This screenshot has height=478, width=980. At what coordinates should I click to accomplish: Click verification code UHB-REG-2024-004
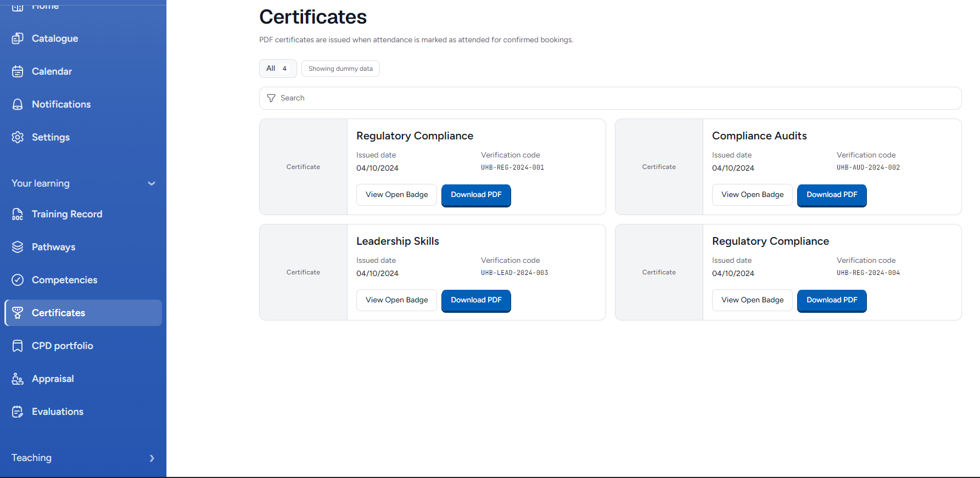[x=868, y=273]
